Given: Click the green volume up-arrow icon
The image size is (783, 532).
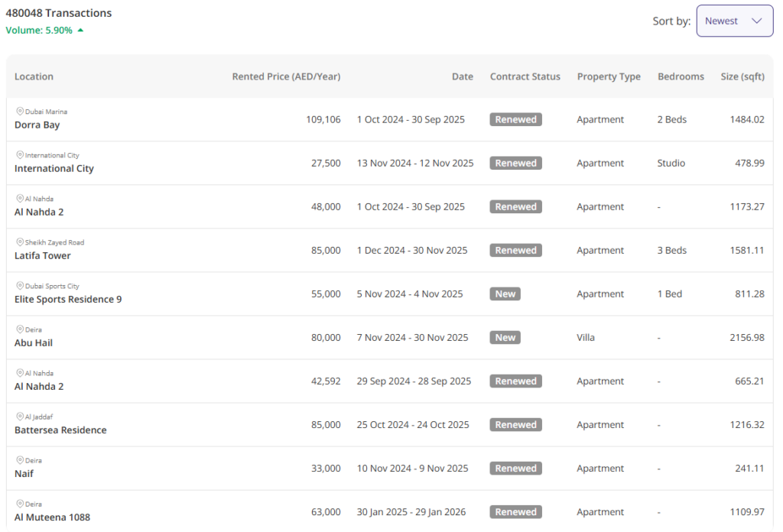Looking at the screenshot, I should tap(80, 31).
